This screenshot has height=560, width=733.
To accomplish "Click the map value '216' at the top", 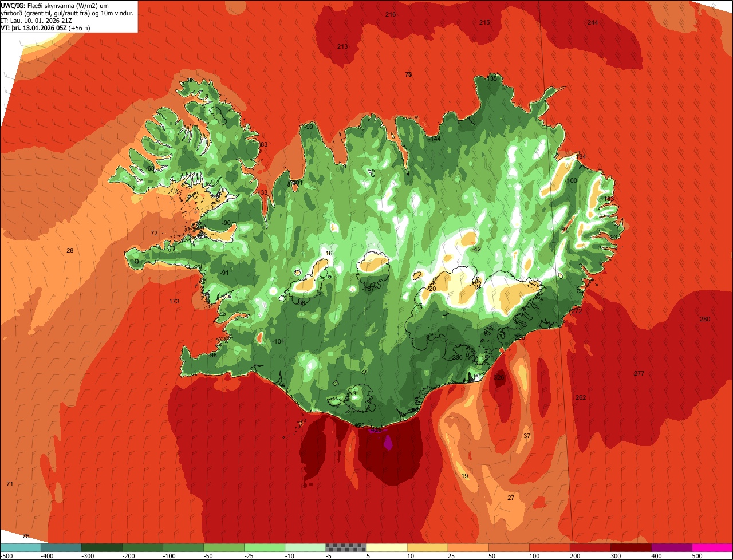I will (x=391, y=14).
